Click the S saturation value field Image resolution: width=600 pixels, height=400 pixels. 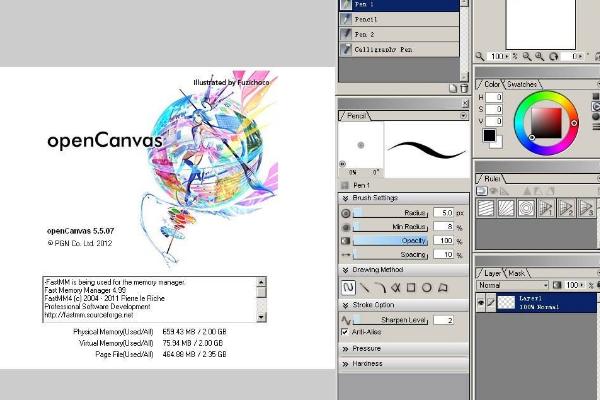(x=494, y=109)
